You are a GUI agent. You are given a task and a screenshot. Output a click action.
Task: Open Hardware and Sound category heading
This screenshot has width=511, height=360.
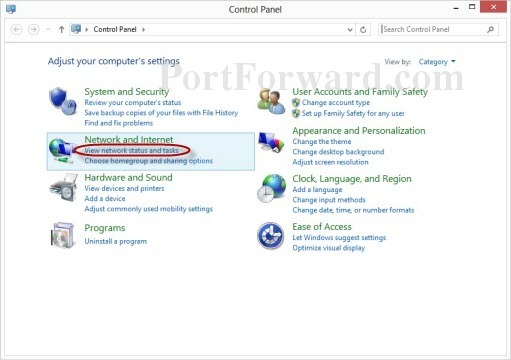point(128,177)
